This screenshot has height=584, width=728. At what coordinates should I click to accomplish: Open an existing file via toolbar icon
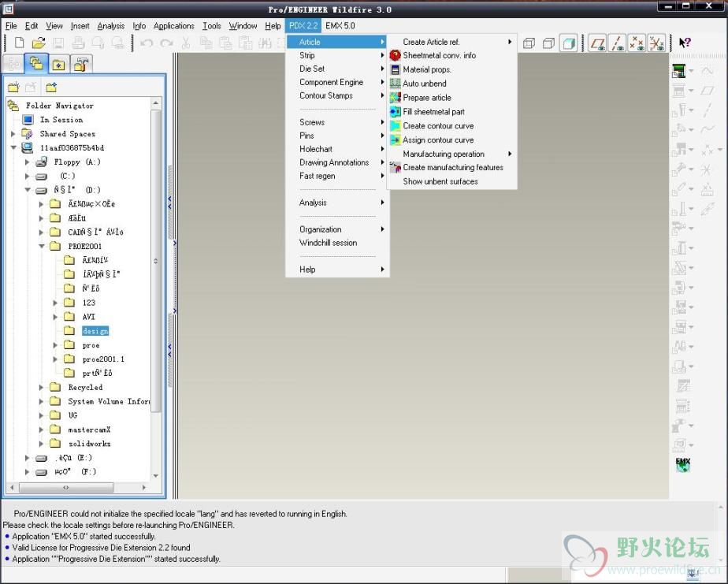click(x=39, y=43)
